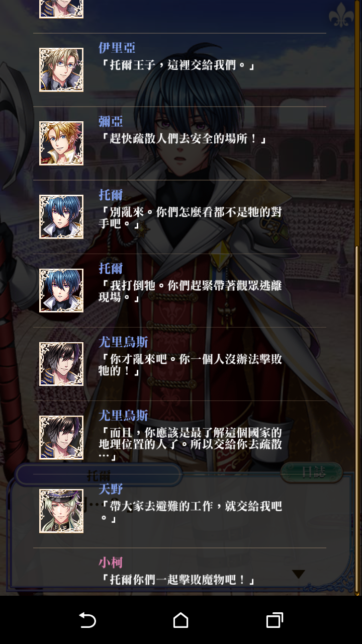362x644 pixels.
Task: Tap 尤里烏斯's portrait beside 「而且」 line
Action: click(x=61, y=437)
